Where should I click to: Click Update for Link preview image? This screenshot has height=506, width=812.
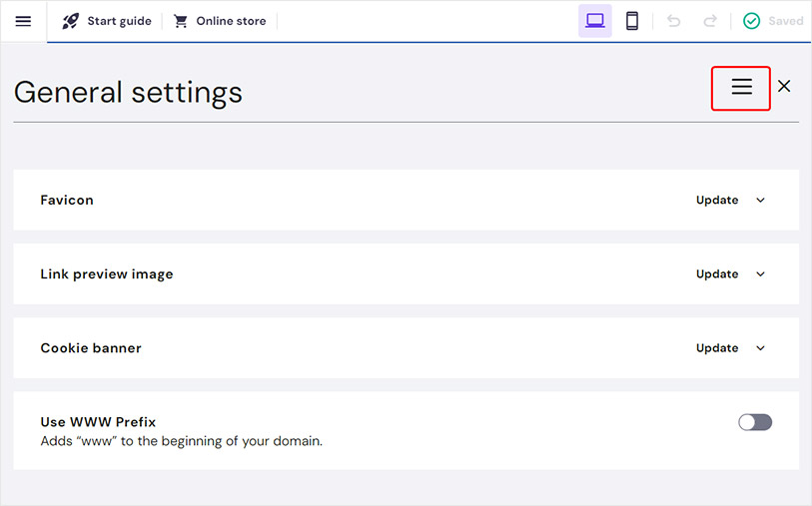point(717,274)
